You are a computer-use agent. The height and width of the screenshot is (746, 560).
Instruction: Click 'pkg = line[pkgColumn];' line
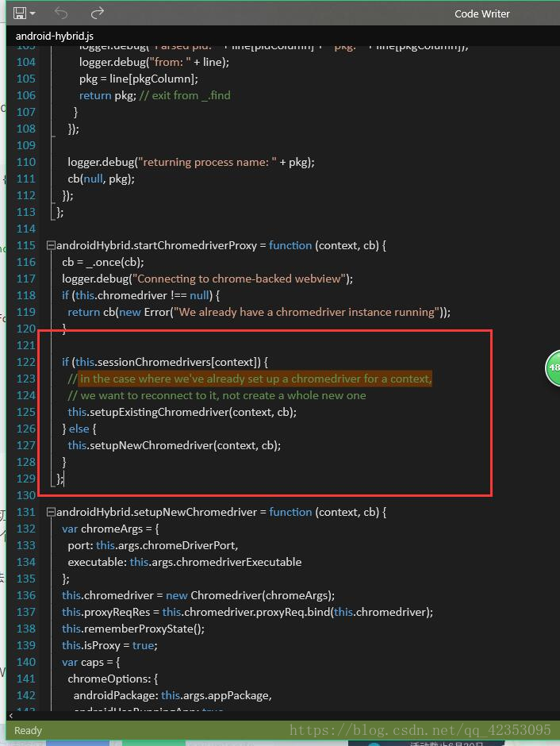tap(139, 79)
